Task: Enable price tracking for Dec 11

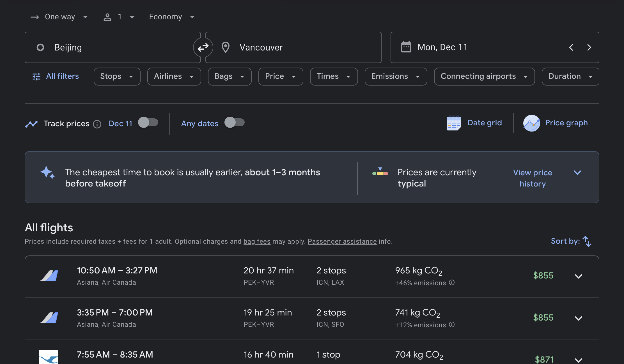Action: click(x=148, y=123)
